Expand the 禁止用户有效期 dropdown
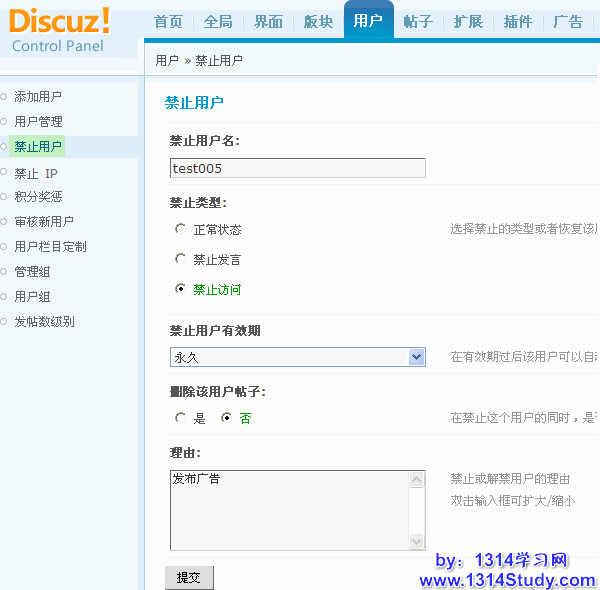 click(x=417, y=357)
